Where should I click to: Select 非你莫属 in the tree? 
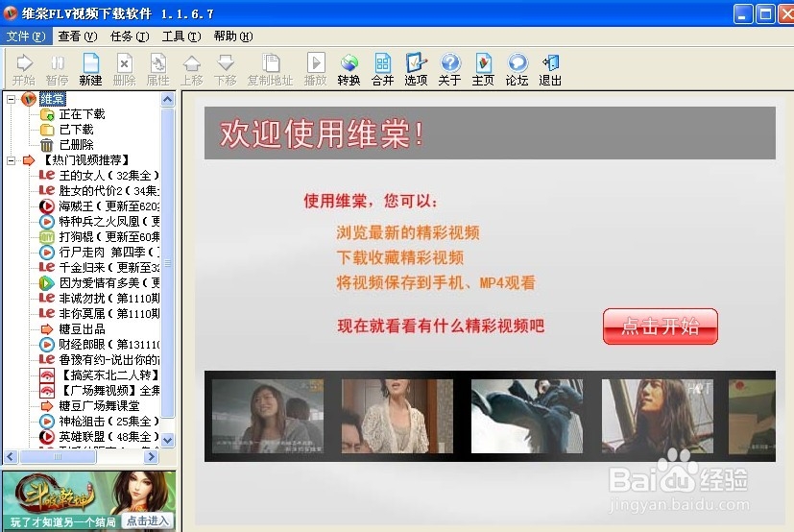(108, 313)
